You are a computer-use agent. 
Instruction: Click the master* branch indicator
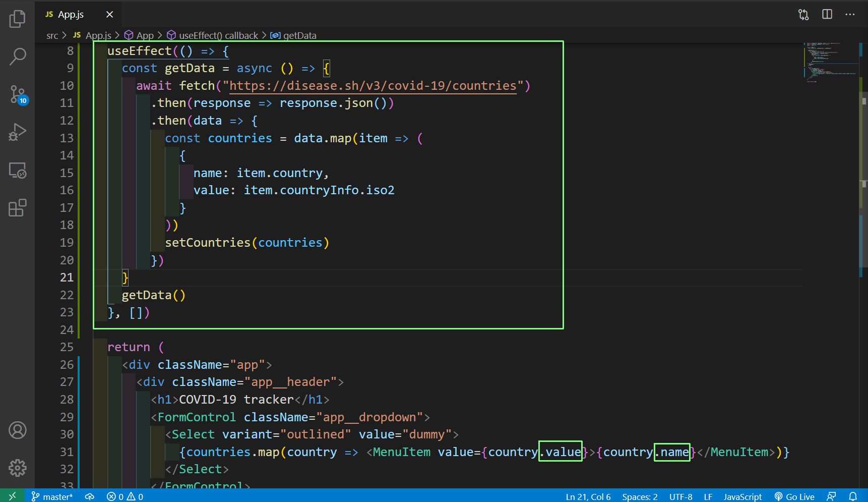(52, 496)
